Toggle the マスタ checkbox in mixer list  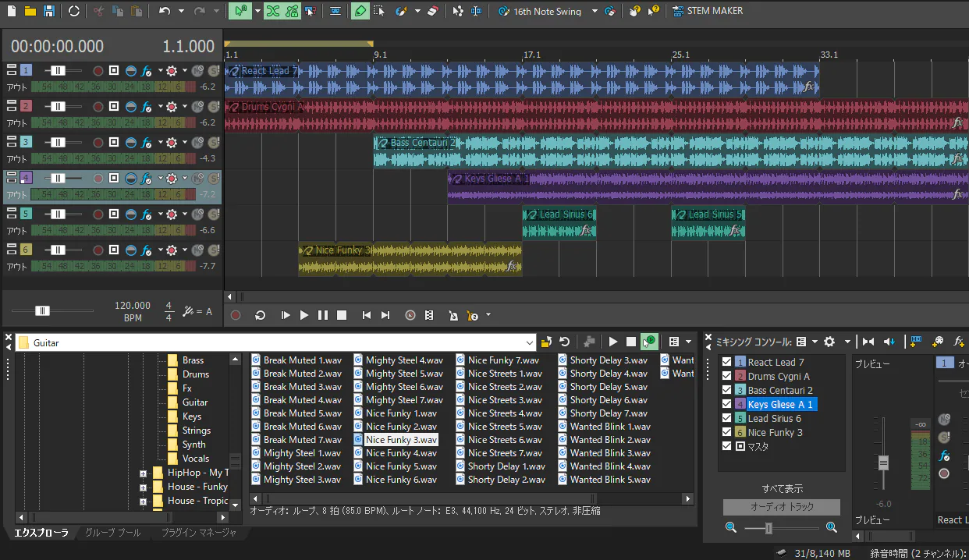pos(727,446)
